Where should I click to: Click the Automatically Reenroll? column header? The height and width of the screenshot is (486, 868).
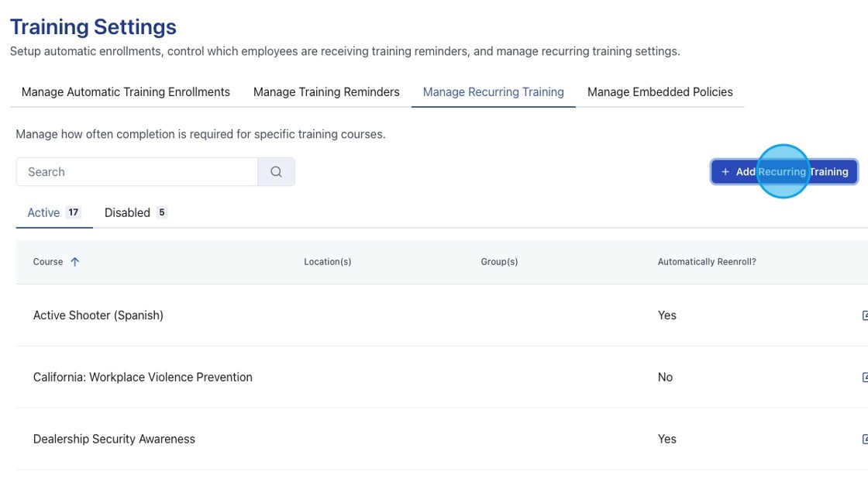(x=707, y=262)
